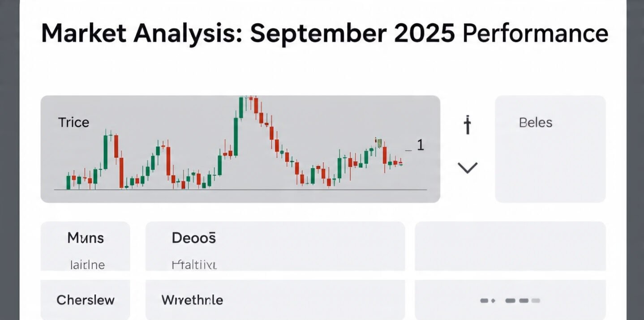Click the short dash marker left of "1"

coord(408,150)
